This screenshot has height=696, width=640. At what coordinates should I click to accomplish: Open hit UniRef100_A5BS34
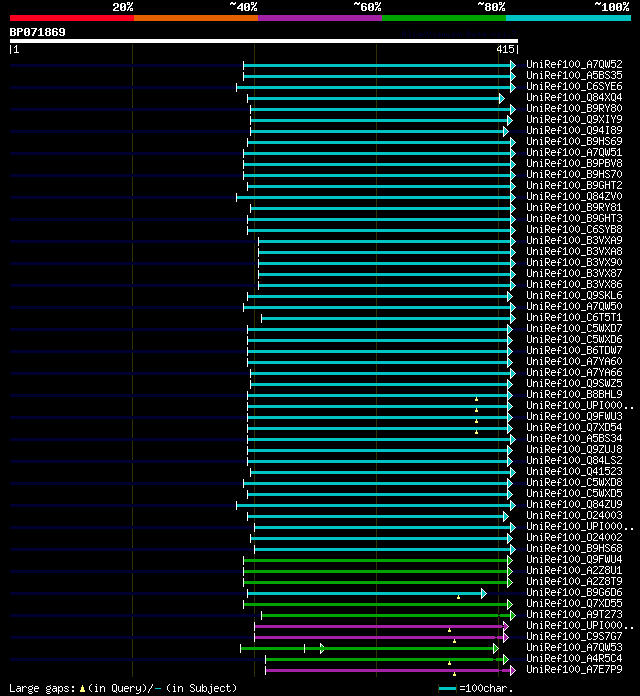[x=574, y=439]
